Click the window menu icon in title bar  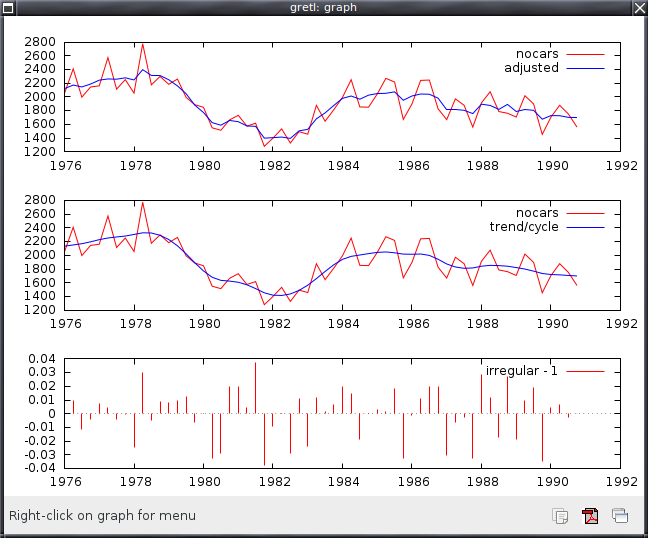coord(9,8)
